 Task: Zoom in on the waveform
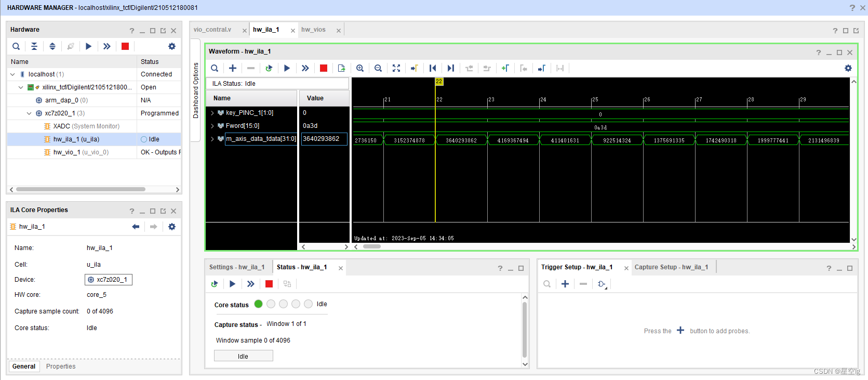360,68
